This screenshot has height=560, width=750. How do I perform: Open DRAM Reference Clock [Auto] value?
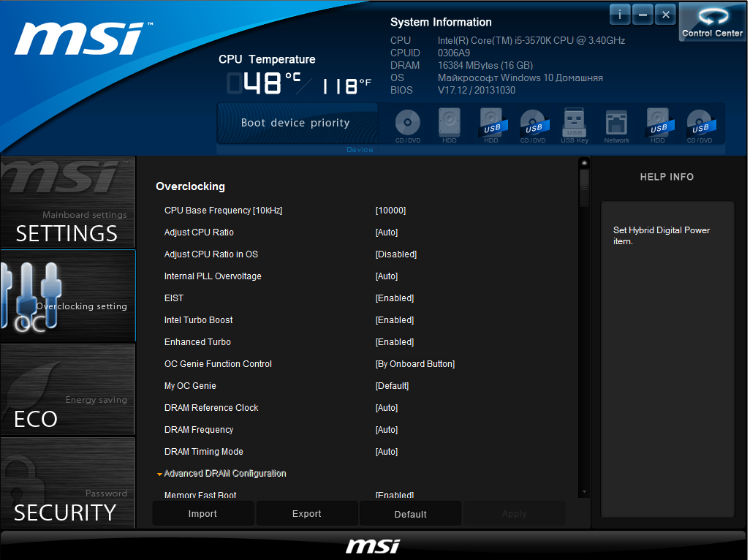click(x=387, y=408)
